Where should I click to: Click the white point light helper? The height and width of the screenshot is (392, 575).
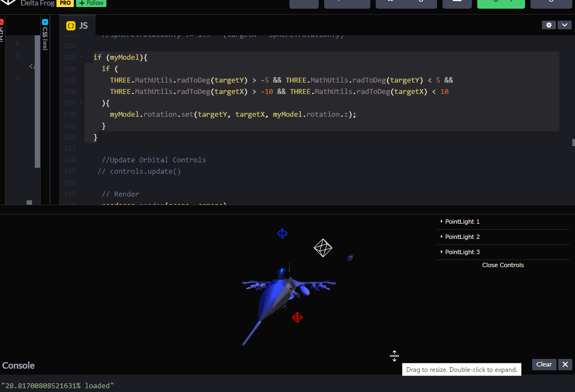(323, 248)
